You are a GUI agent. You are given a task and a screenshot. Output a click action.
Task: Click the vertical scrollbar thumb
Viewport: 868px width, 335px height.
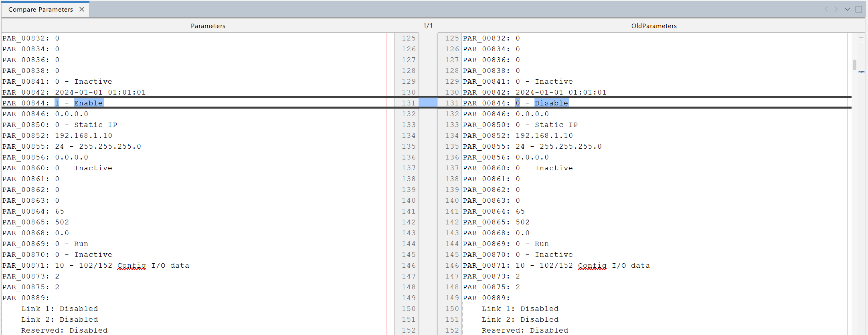coord(854,65)
